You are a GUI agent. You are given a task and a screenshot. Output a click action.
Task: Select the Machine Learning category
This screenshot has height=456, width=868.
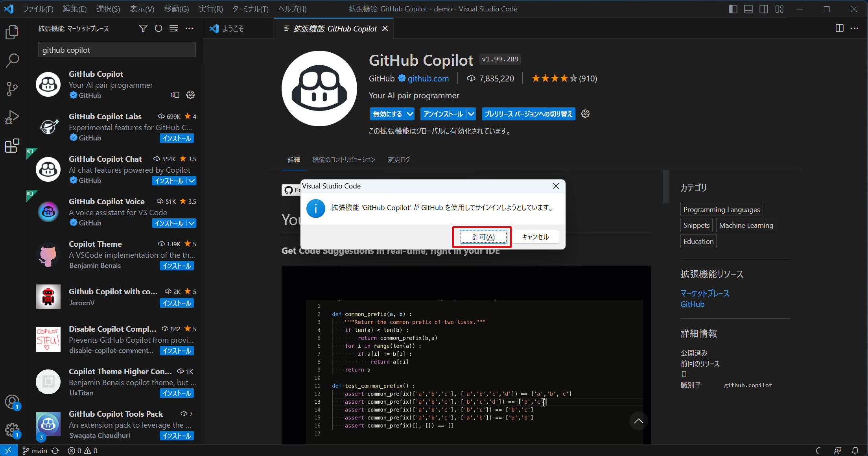coord(746,225)
